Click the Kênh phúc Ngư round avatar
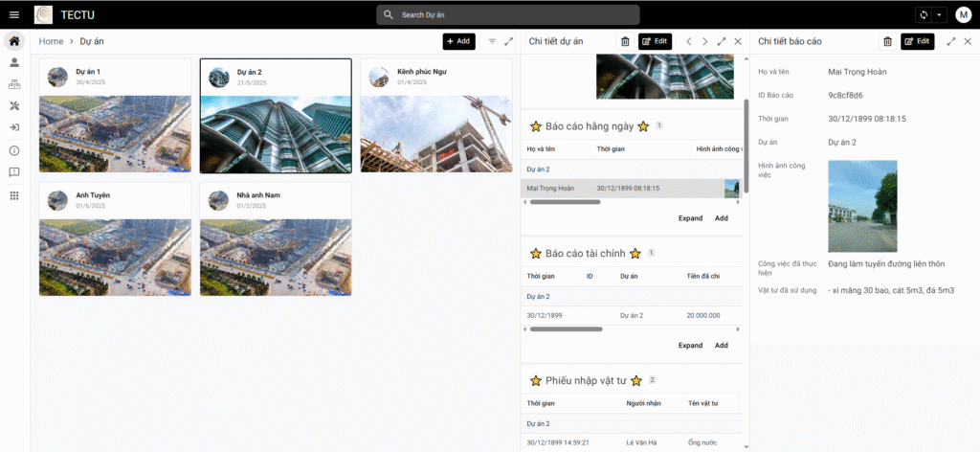This screenshot has height=452, width=980. (x=379, y=77)
